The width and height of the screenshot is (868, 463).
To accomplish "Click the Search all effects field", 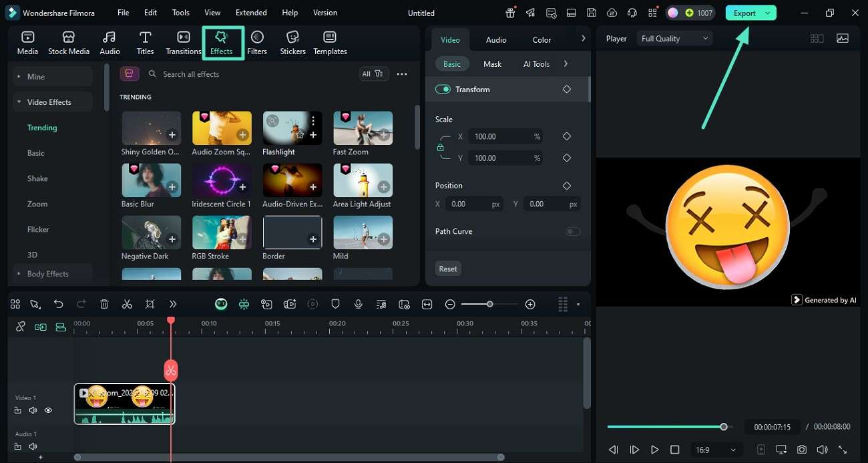I will [250, 74].
